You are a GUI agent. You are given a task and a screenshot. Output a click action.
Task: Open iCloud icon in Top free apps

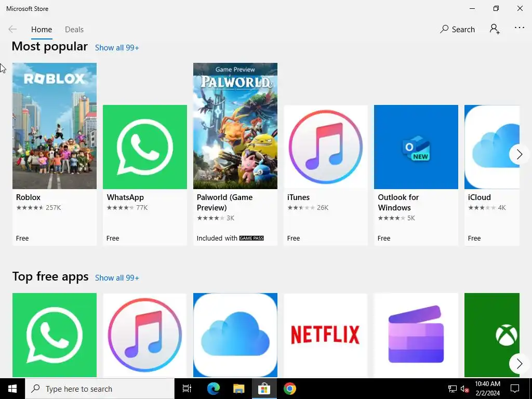tap(235, 335)
